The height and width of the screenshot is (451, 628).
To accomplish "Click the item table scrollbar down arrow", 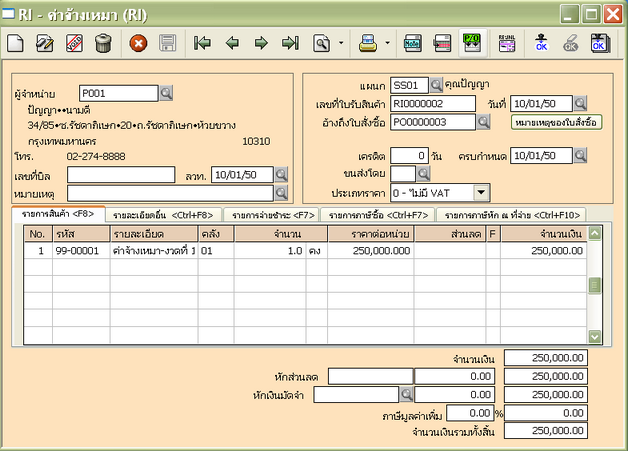I will click(x=594, y=337).
